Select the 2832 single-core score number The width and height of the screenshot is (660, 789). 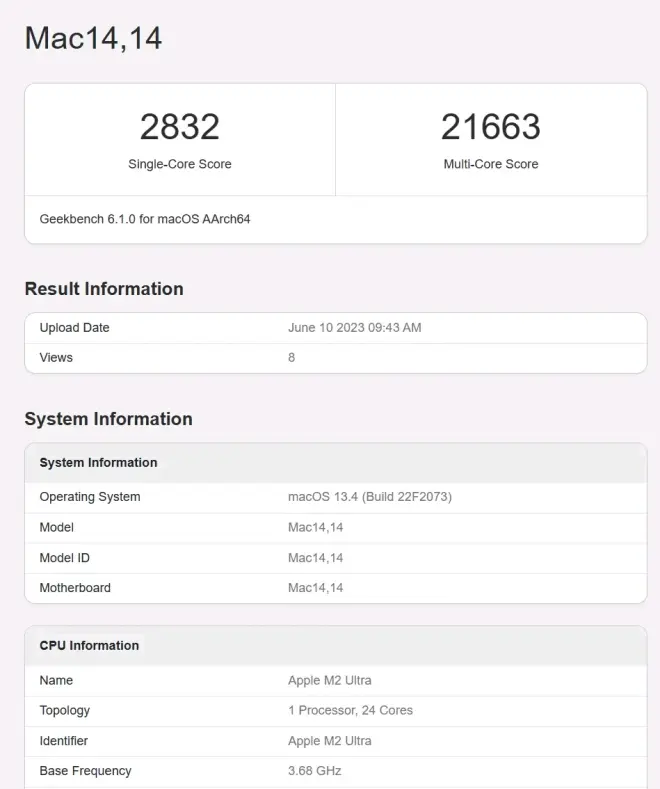(x=179, y=127)
